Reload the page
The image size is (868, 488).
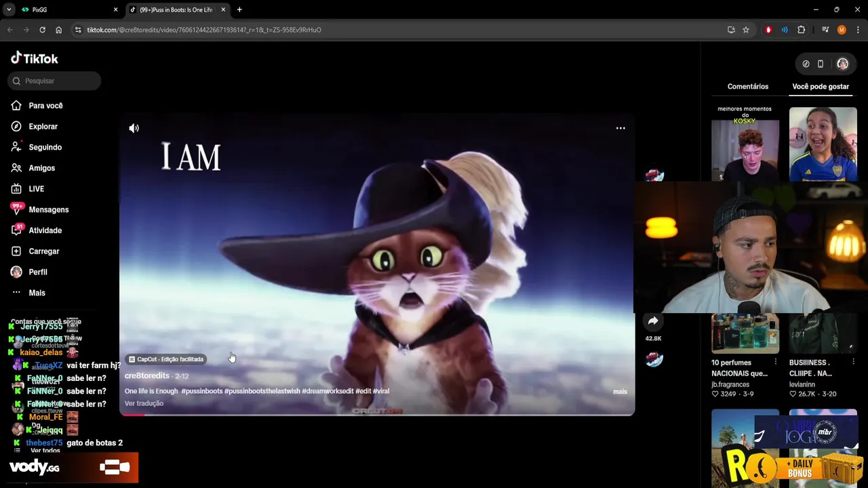point(42,30)
